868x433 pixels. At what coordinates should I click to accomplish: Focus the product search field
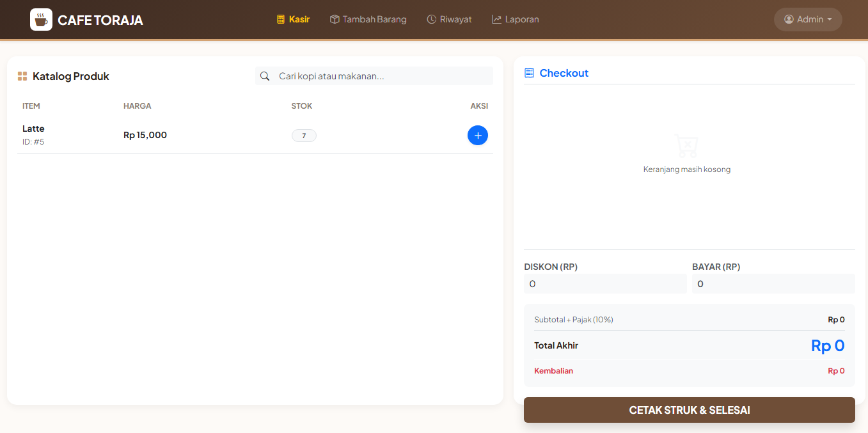click(383, 76)
